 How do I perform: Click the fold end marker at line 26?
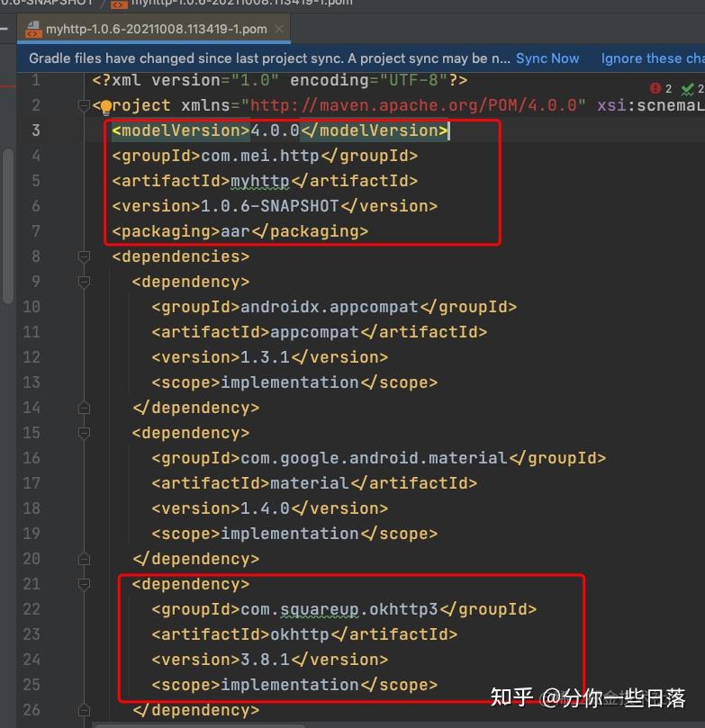click(84, 710)
